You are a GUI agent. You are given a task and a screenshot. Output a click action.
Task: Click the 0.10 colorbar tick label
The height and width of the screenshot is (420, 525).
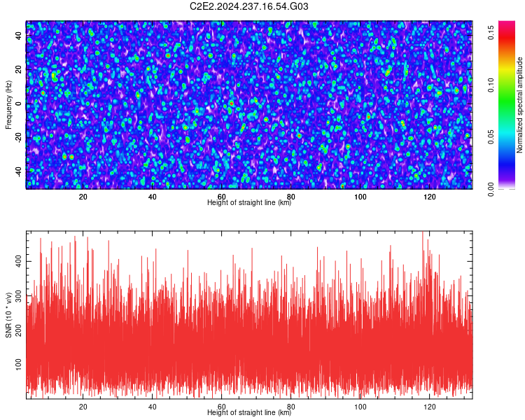click(x=491, y=85)
